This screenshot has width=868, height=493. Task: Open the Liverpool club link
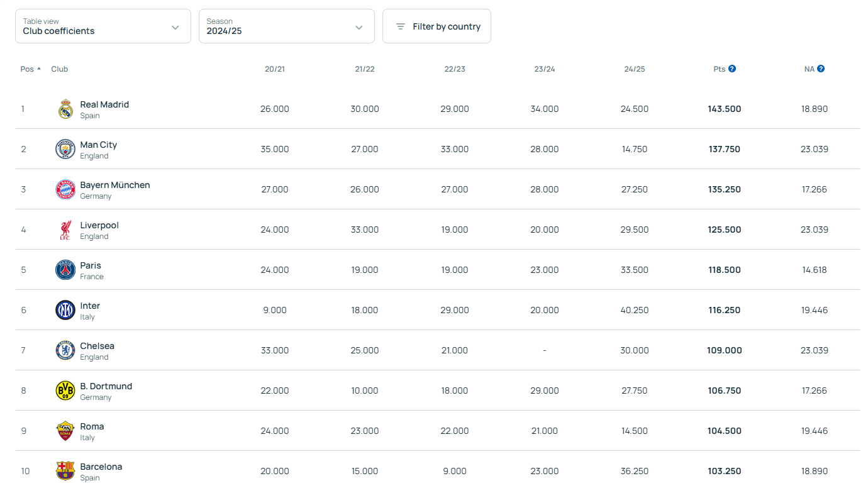[99, 225]
